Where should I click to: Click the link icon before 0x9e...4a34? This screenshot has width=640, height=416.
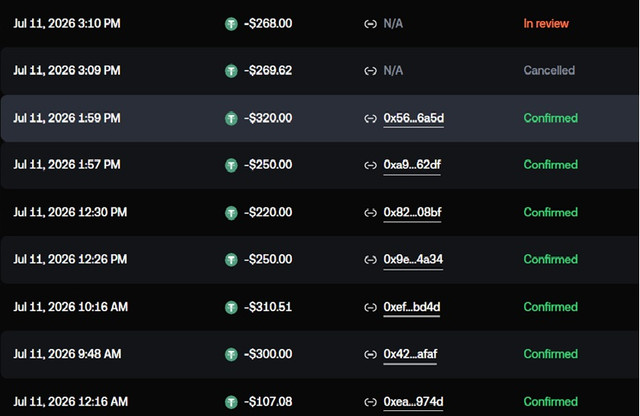(370, 260)
